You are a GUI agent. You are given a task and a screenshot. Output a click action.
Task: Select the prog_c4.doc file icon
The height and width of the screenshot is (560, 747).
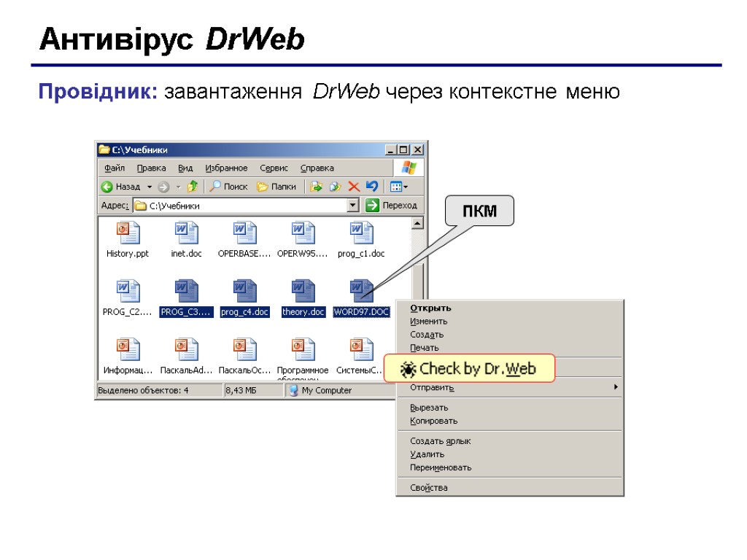pos(245,291)
